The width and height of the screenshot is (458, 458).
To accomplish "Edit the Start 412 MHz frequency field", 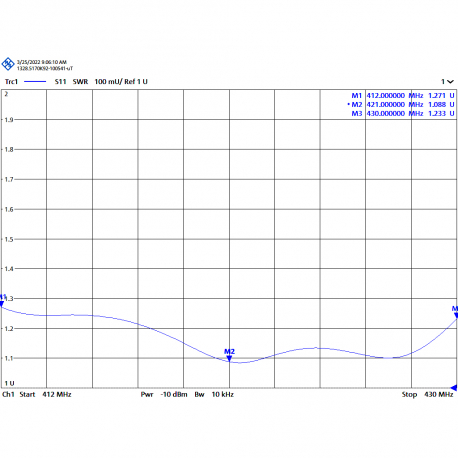I will click(45, 395).
